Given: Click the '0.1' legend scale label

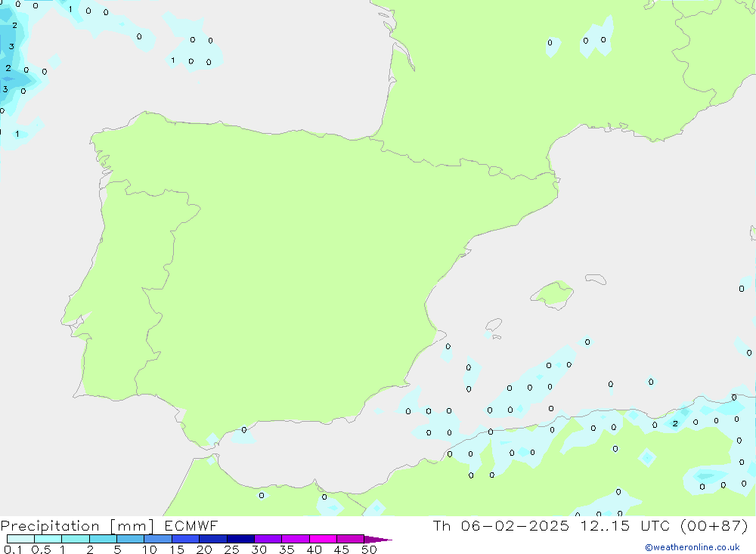Looking at the screenshot, I should click(13, 549).
